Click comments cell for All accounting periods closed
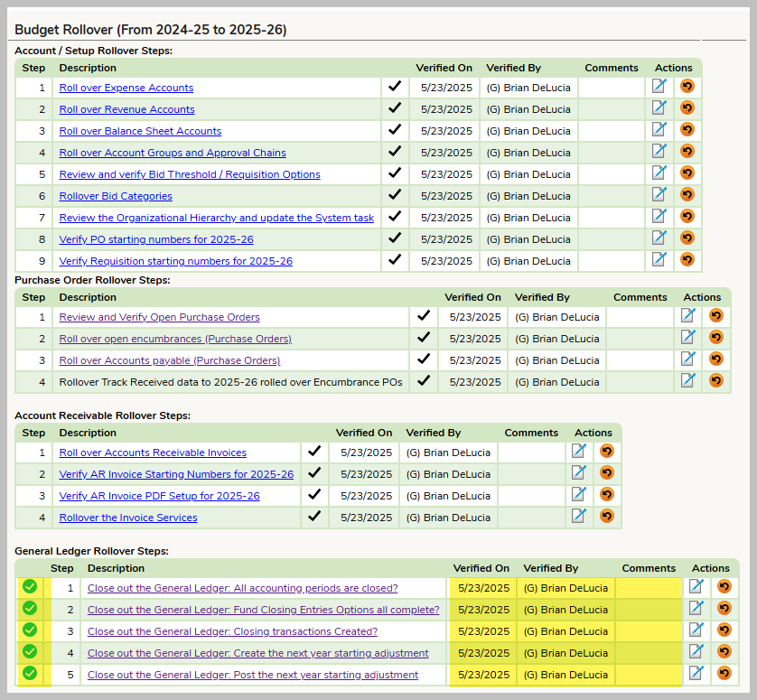The image size is (757, 700). click(x=649, y=588)
